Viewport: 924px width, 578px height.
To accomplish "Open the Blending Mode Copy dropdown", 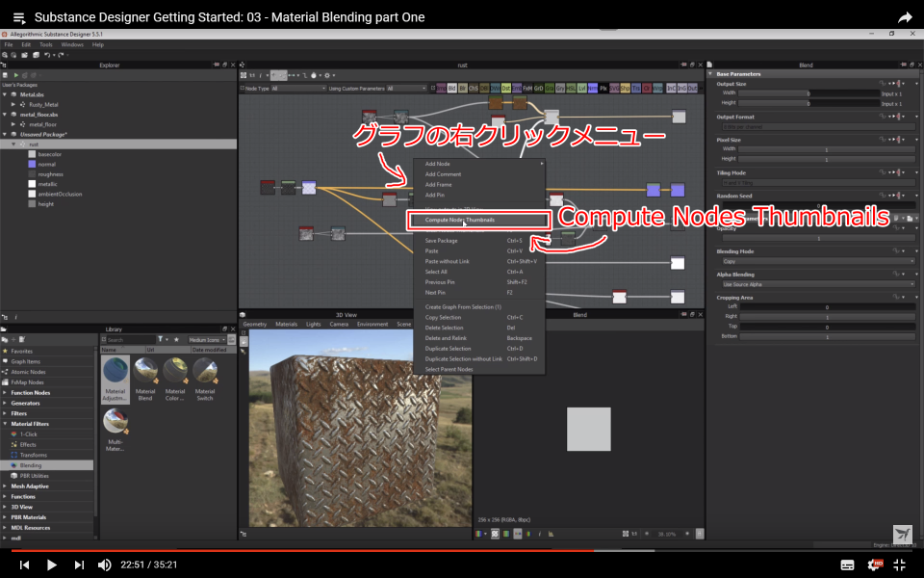I will tap(818, 261).
